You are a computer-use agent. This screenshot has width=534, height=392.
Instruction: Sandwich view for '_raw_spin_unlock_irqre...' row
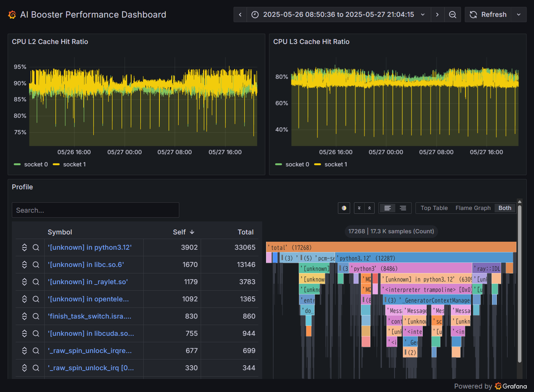tap(24, 351)
